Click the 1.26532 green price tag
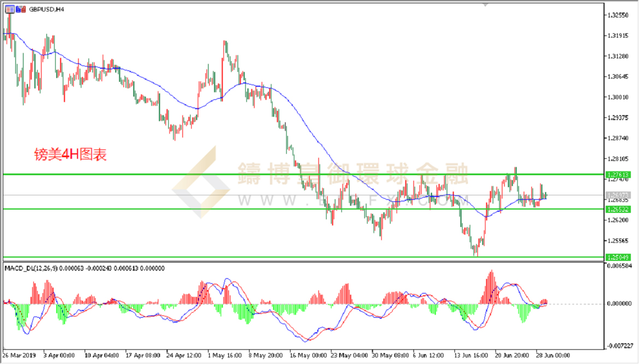This screenshot has width=639, height=364. (618, 209)
